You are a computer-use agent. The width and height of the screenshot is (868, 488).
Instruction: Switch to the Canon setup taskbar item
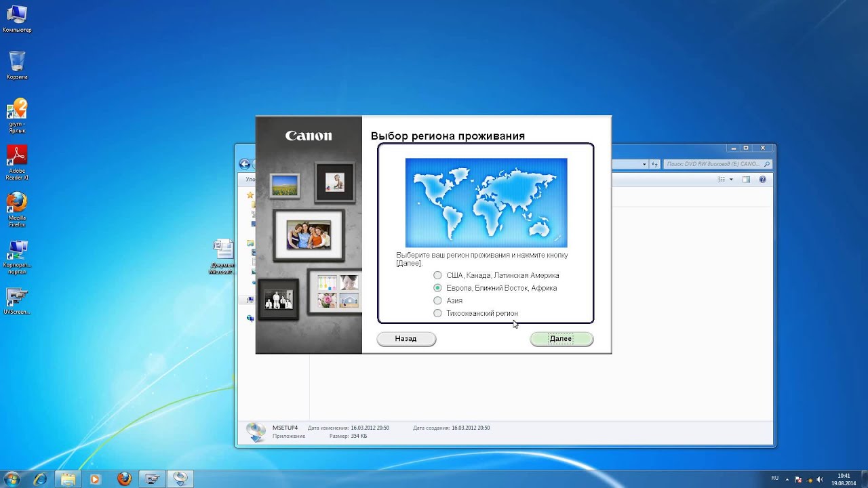[x=180, y=479]
